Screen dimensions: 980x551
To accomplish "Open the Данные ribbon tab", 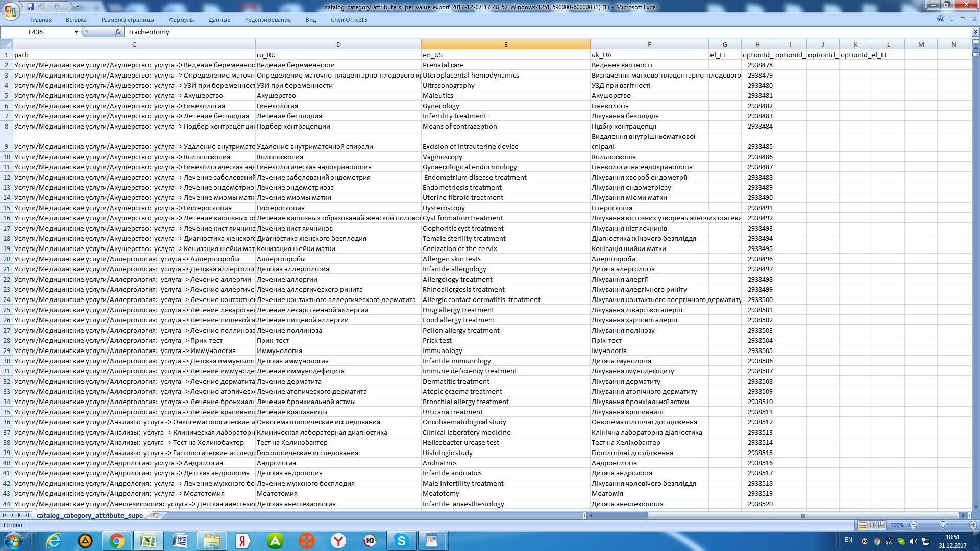I will pos(219,20).
